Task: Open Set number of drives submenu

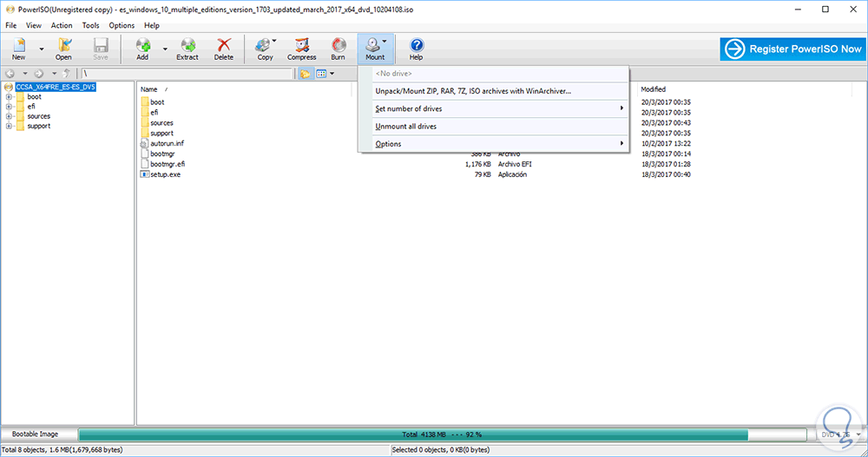Action: 494,109
